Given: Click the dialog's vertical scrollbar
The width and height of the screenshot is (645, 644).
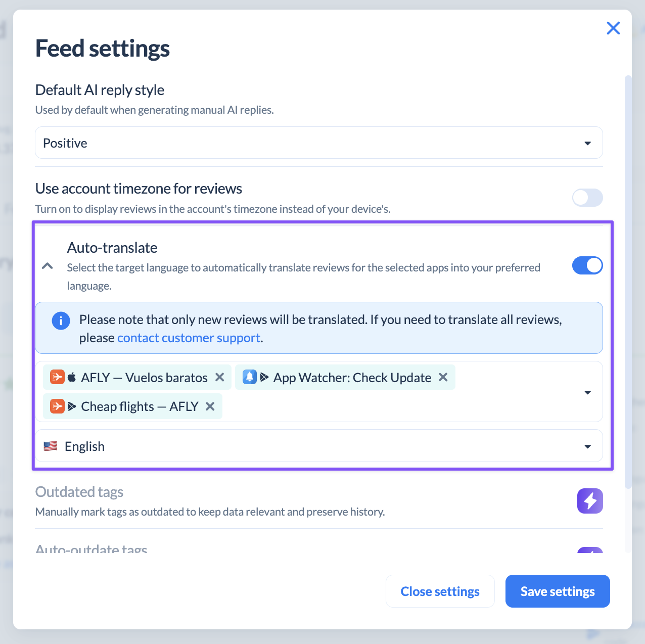Looking at the screenshot, I should (628, 282).
